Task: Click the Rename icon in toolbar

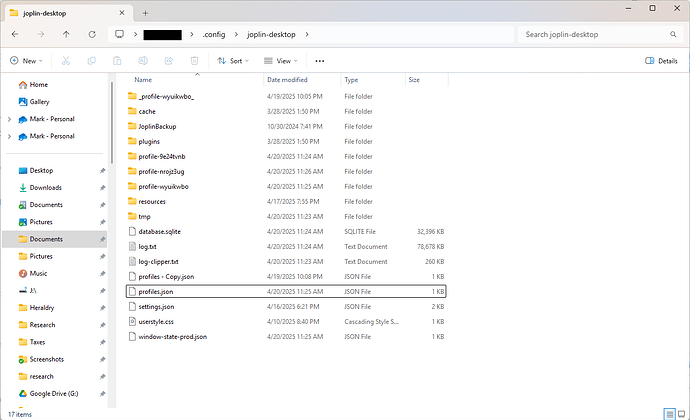Action: coord(143,61)
